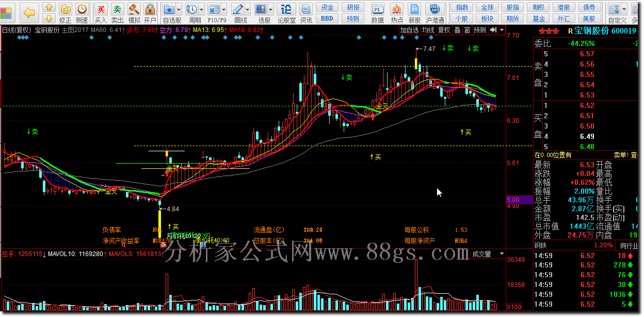Expand the 选股 dropdown arrow
The width and height of the screenshot is (644, 317).
pos(271,9)
